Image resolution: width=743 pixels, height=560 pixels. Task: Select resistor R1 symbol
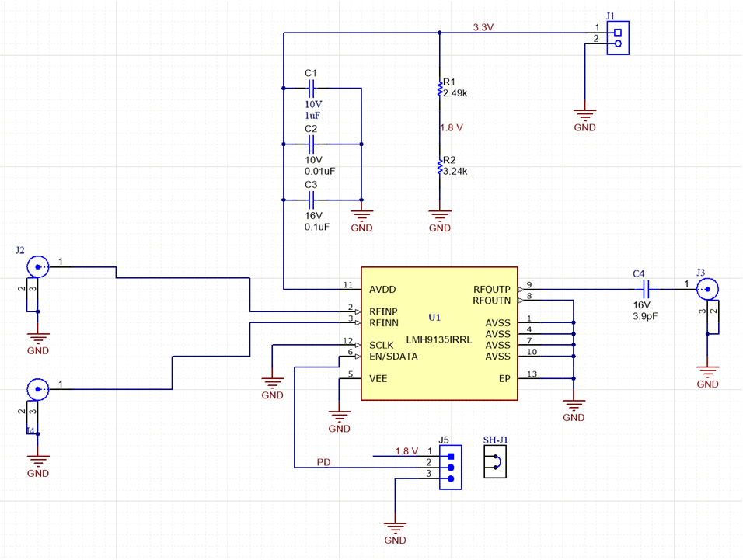click(440, 88)
